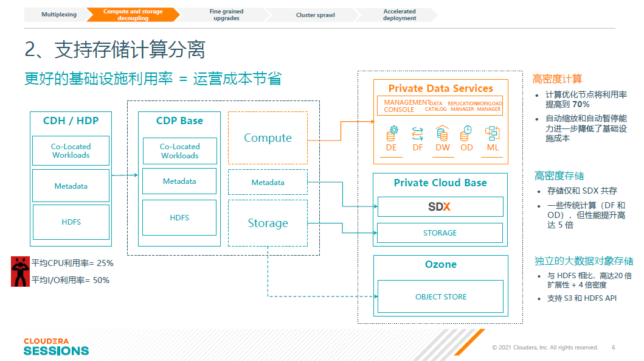Screen dimensions: 644x361
Task: Click REPLICATION MANAGER label
Action: [x=462, y=106]
